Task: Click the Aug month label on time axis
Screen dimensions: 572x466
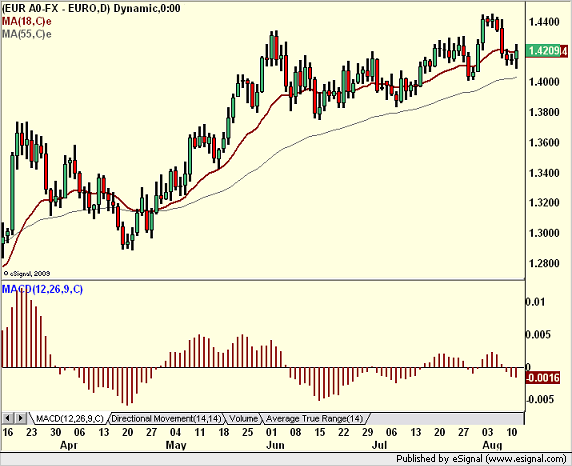Action: tap(492, 445)
